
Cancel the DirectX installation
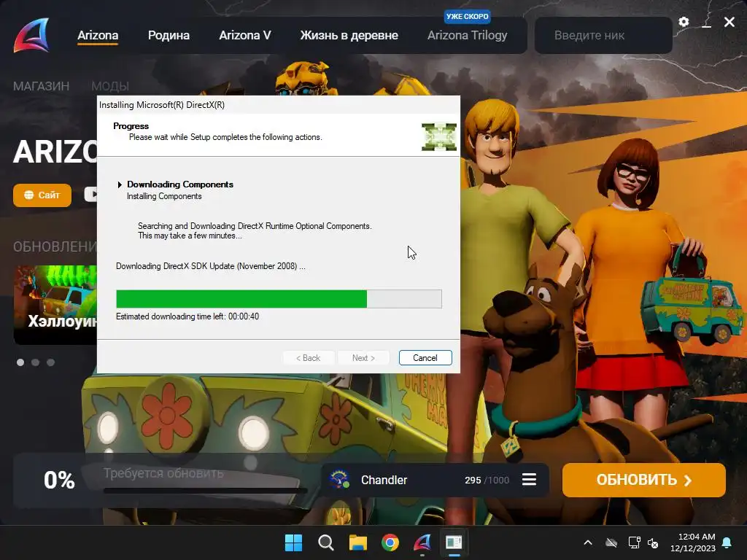(x=425, y=357)
